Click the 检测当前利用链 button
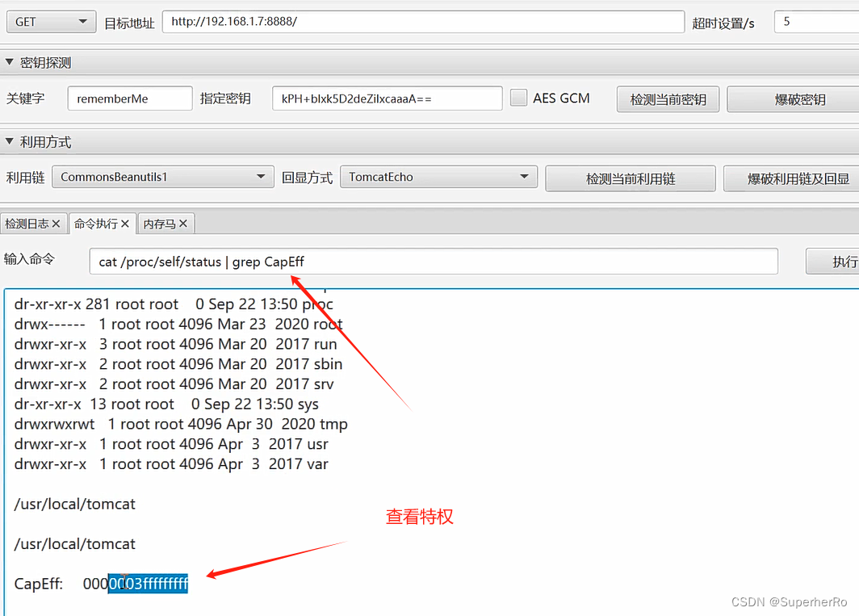This screenshot has width=859, height=616. pos(630,178)
